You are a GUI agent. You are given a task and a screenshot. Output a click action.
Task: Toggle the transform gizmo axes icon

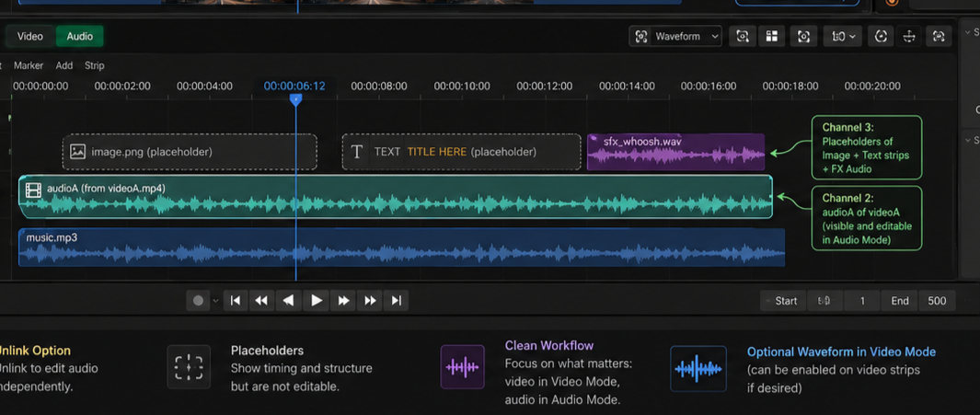[909, 36]
